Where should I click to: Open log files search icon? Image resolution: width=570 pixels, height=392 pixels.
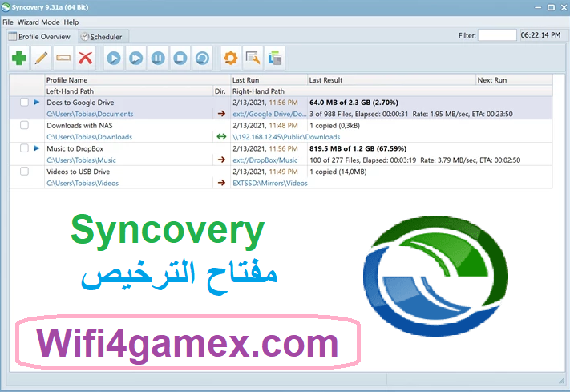tap(253, 58)
